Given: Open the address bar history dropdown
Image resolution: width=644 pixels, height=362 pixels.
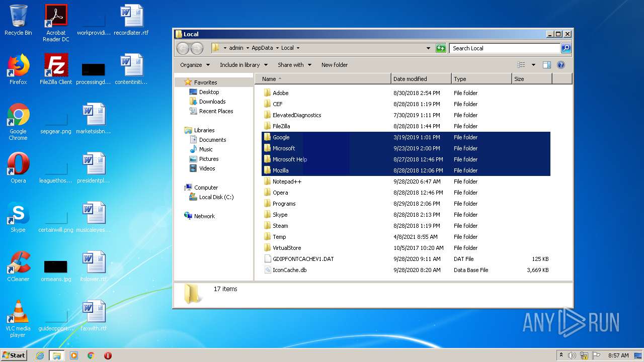Looking at the screenshot, I should (428, 48).
